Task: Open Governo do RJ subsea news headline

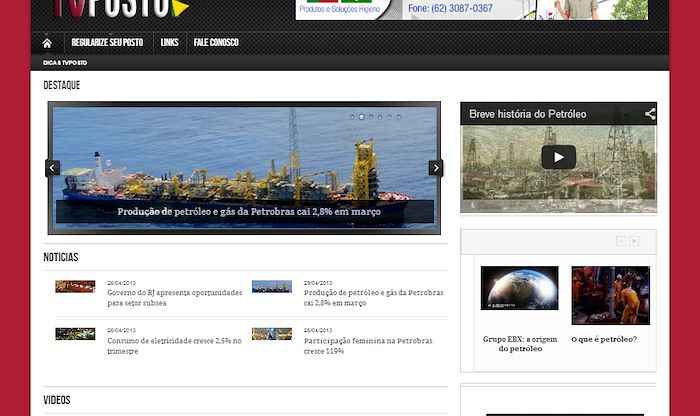Action: coord(175,298)
